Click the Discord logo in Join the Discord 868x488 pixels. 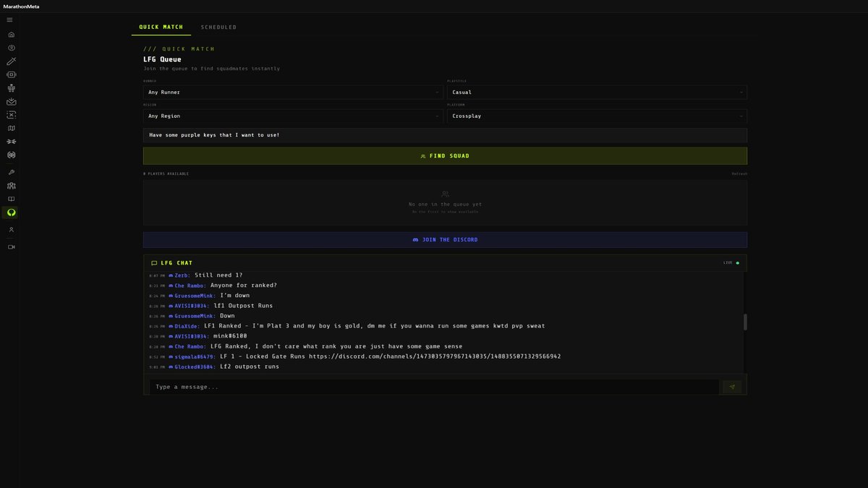click(x=415, y=240)
